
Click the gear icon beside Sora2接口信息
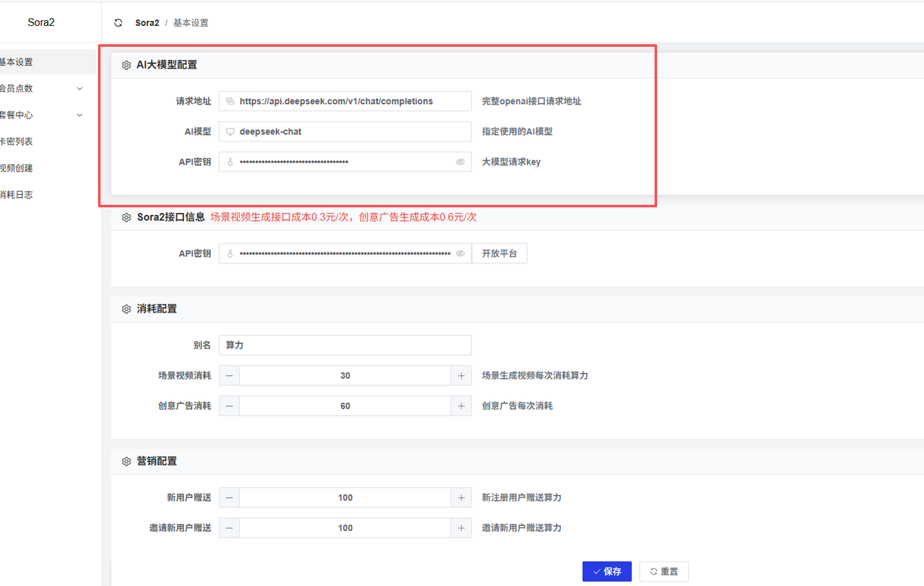[x=126, y=217]
